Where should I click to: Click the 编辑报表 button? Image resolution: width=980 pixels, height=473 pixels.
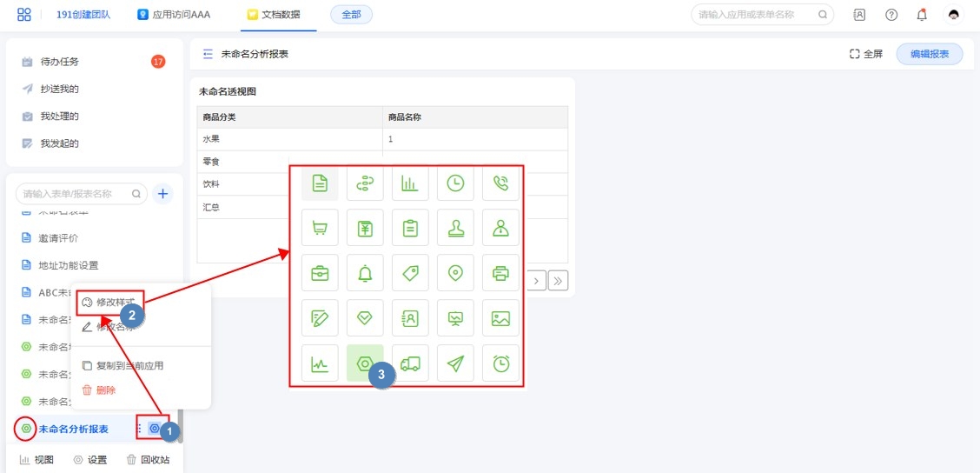[929, 54]
